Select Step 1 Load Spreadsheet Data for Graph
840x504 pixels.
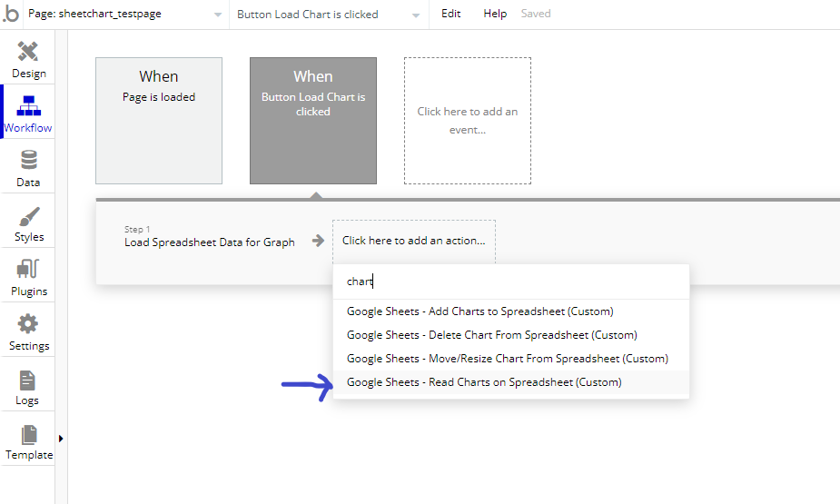point(210,237)
